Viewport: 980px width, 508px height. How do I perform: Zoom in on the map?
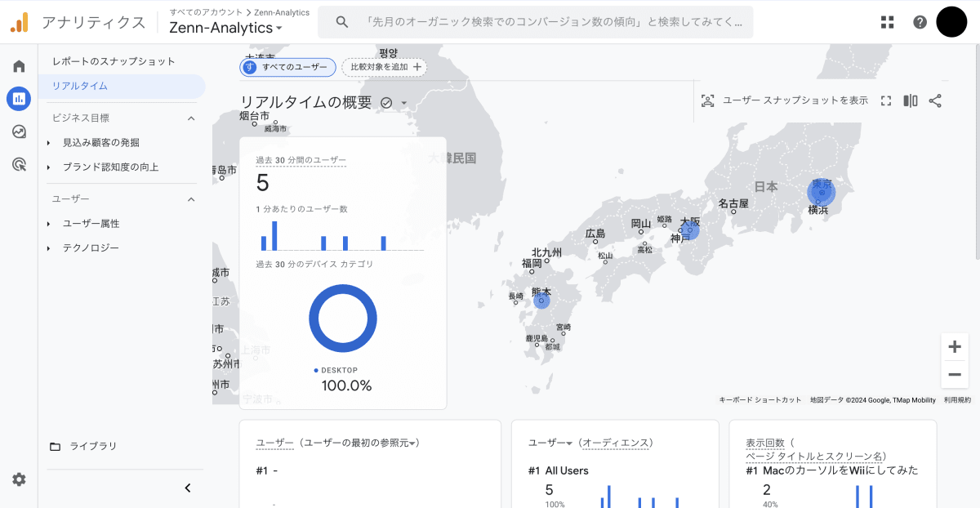954,347
